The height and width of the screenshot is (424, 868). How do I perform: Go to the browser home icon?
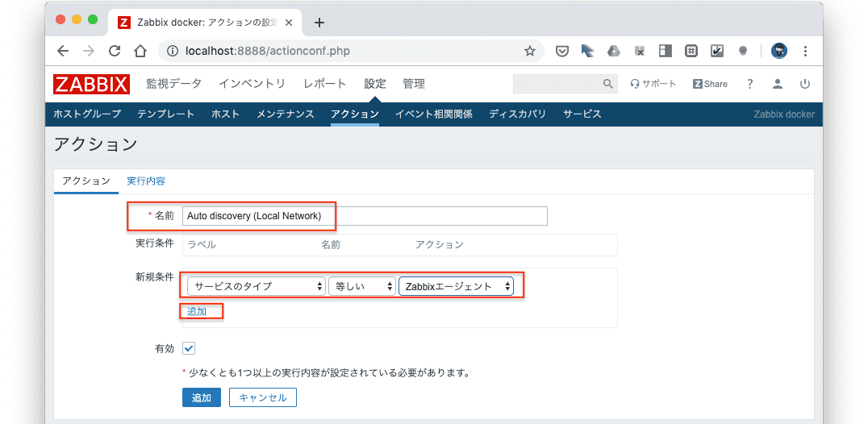(140, 52)
